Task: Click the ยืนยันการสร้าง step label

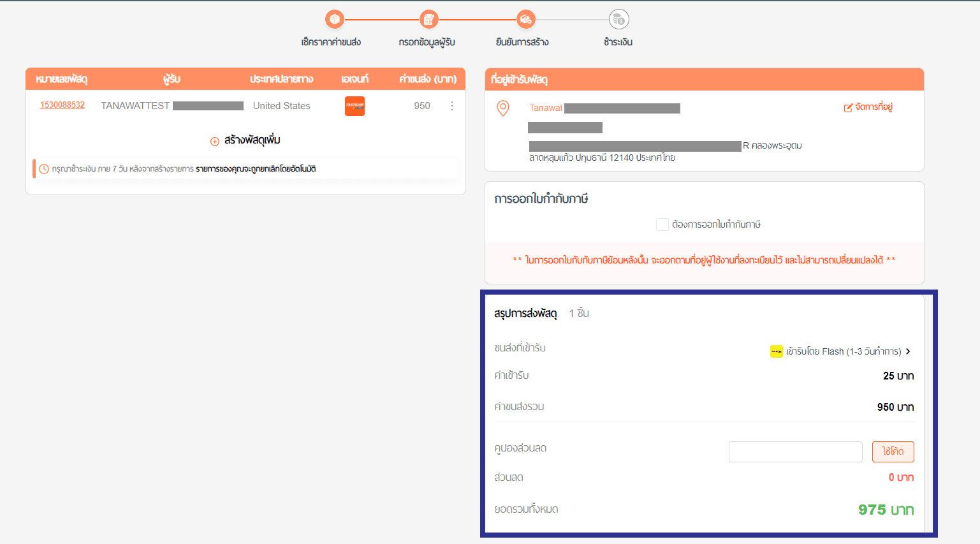Action: (522, 42)
